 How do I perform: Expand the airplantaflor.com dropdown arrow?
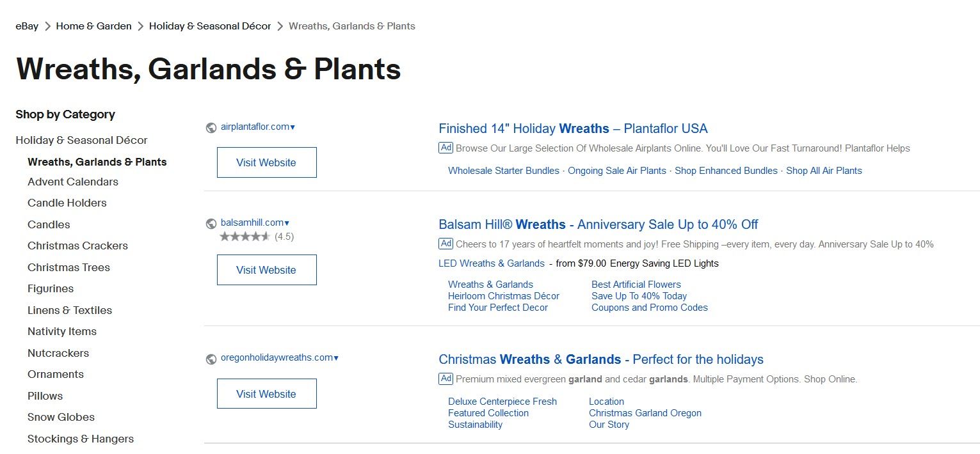pos(293,127)
